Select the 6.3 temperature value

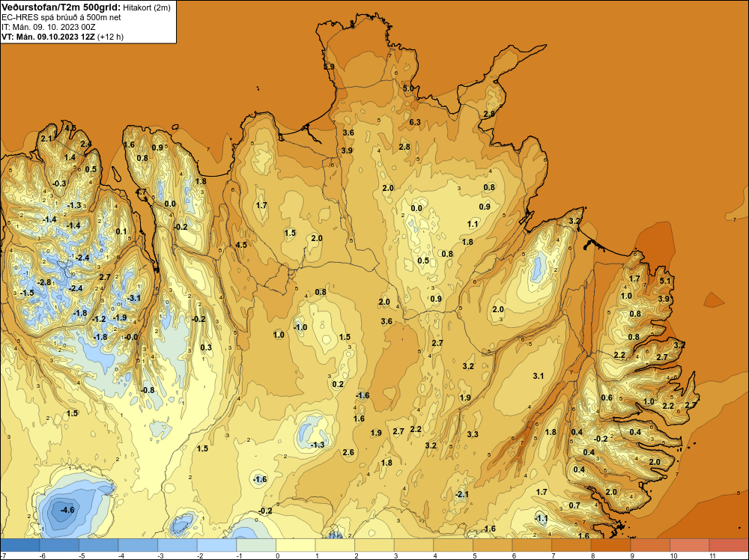click(x=415, y=122)
